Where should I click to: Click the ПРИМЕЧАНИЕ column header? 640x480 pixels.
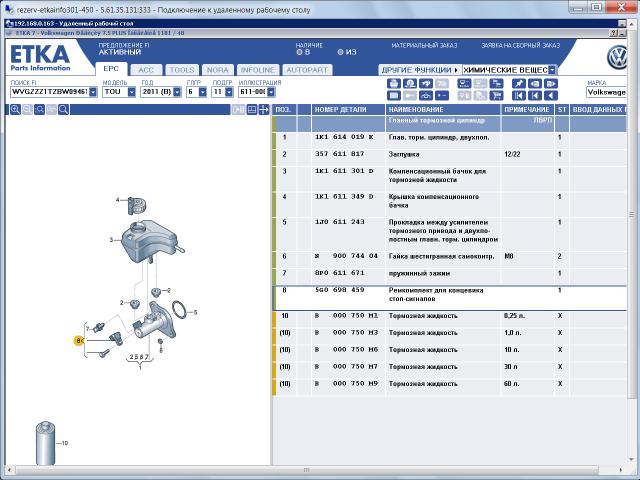(527, 109)
